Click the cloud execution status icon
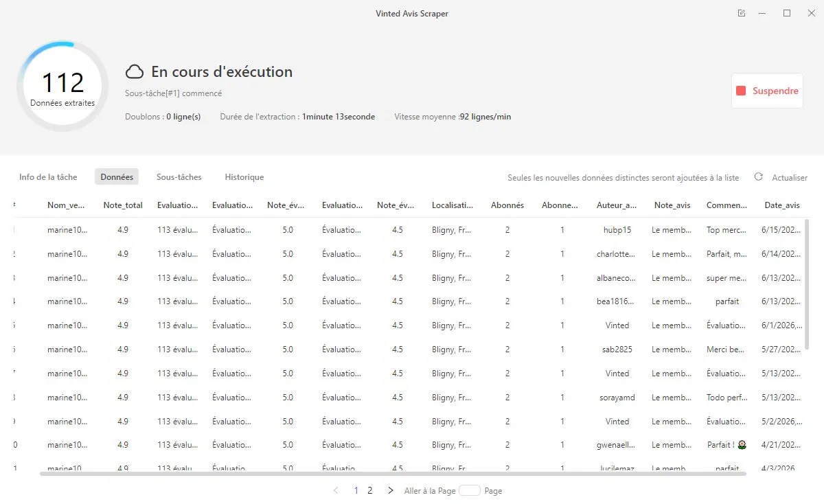Image resolution: width=824 pixels, height=504 pixels. (135, 72)
